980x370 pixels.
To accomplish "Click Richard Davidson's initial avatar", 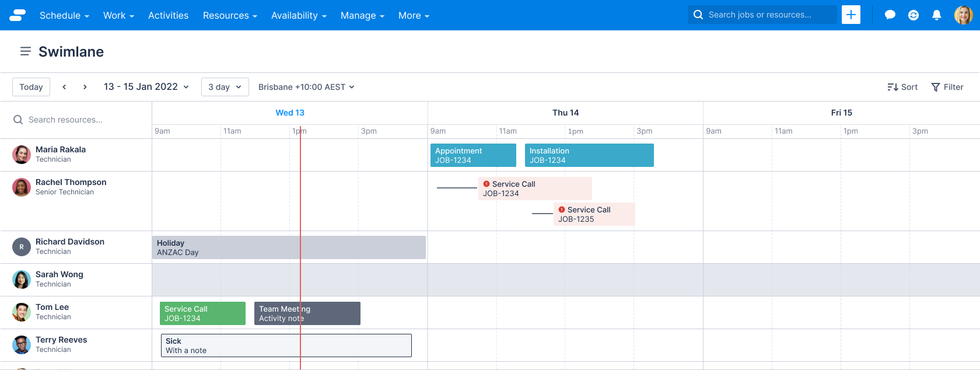I will coord(22,247).
